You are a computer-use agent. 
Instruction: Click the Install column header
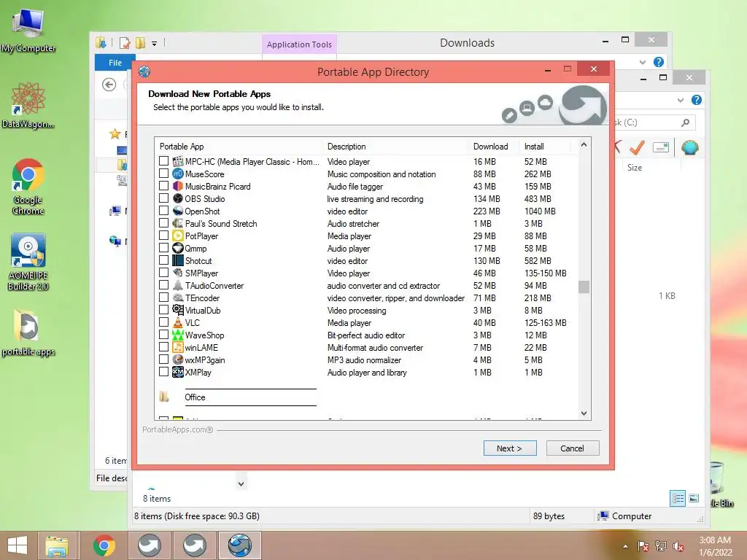point(544,146)
